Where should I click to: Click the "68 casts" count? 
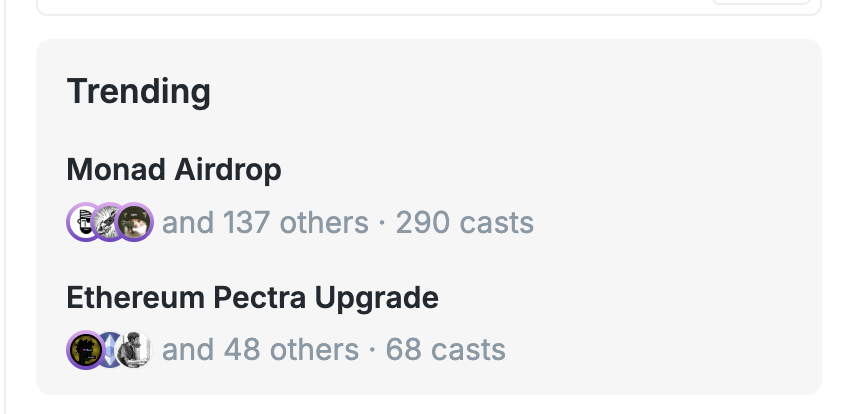point(445,350)
